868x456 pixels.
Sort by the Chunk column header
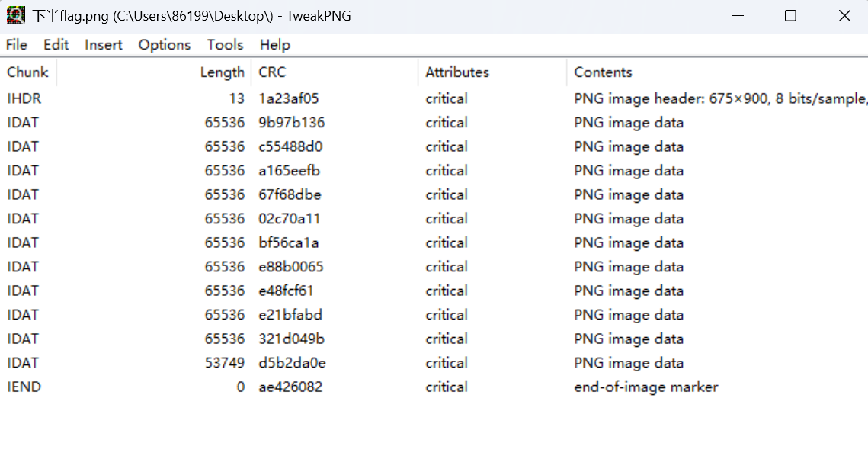27,72
